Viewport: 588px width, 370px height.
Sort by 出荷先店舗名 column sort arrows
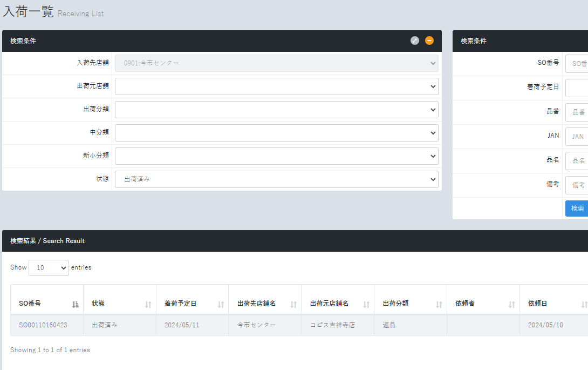tap(293, 304)
